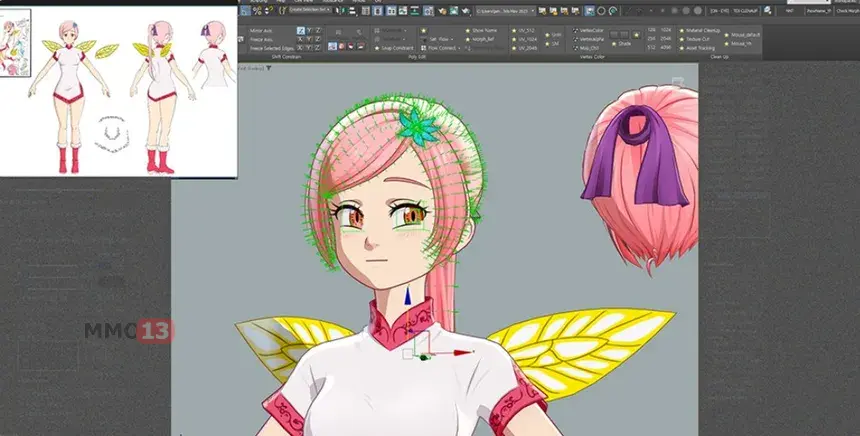Toggle Freeze Selected Edges X

click(301, 48)
